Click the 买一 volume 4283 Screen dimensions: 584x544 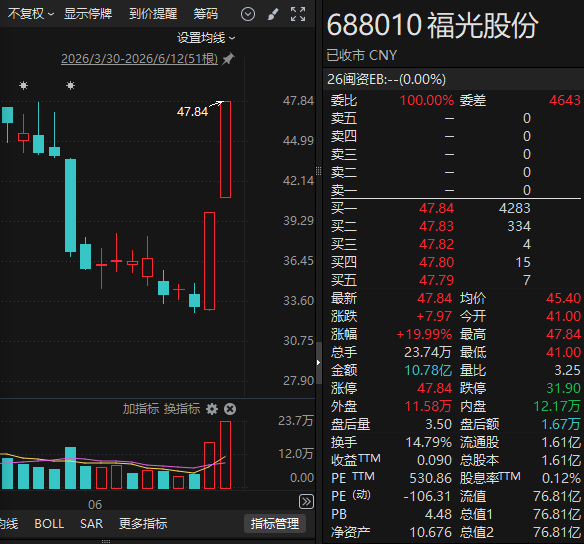point(514,208)
